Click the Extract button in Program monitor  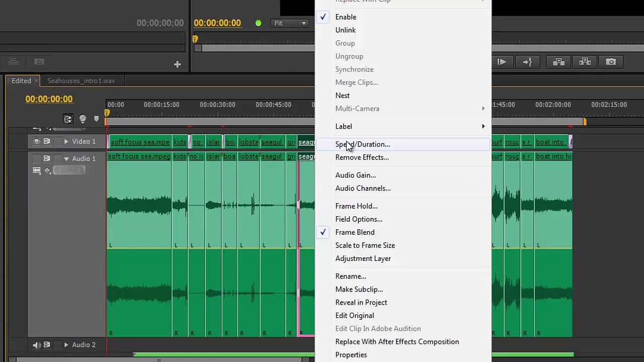point(585,62)
